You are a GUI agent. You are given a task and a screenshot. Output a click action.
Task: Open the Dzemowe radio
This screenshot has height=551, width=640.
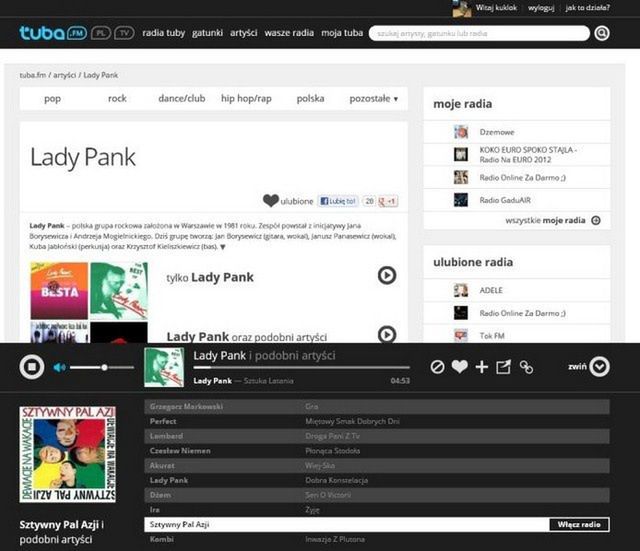(497, 132)
